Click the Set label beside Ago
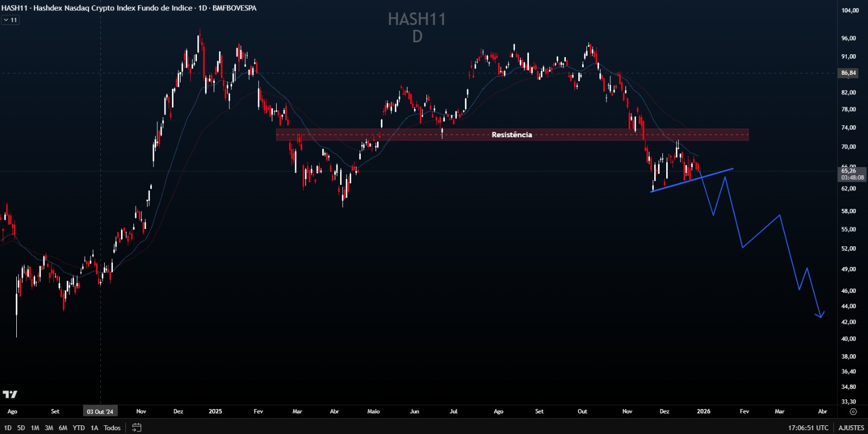 (x=55, y=411)
